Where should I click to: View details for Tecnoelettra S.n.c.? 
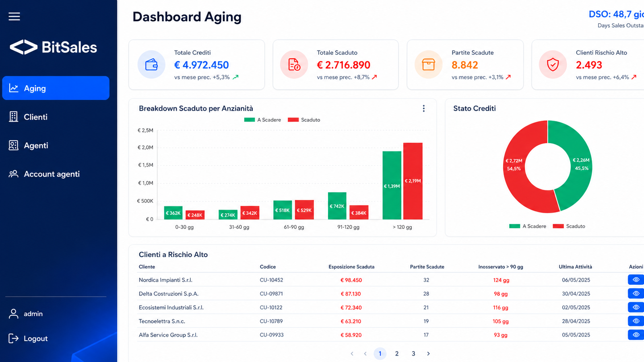[x=636, y=321]
